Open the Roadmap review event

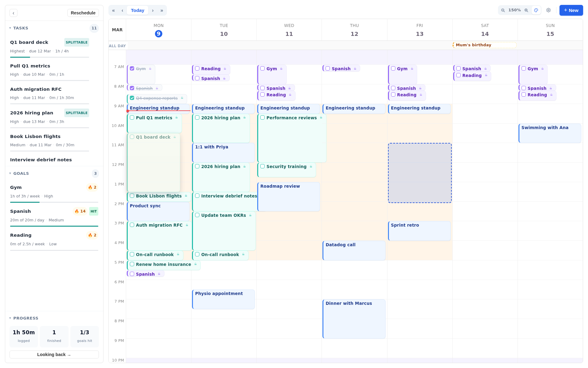(x=289, y=197)
